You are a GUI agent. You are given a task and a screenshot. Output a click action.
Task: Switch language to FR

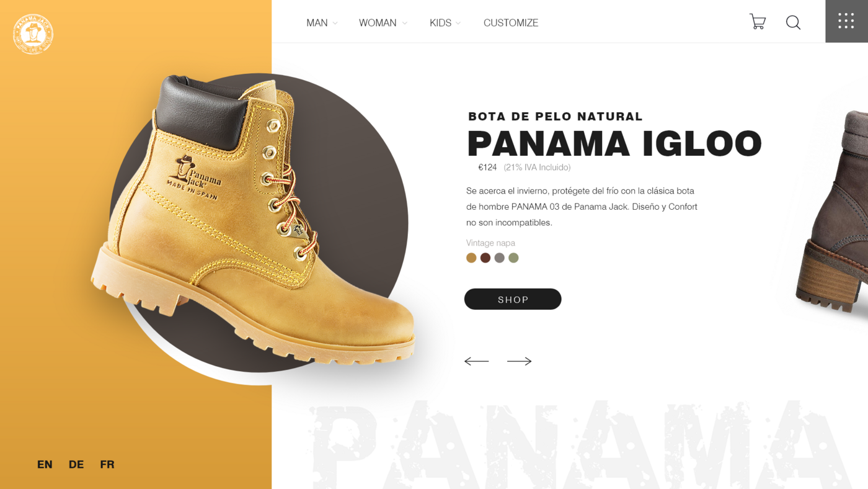[107, 464]
